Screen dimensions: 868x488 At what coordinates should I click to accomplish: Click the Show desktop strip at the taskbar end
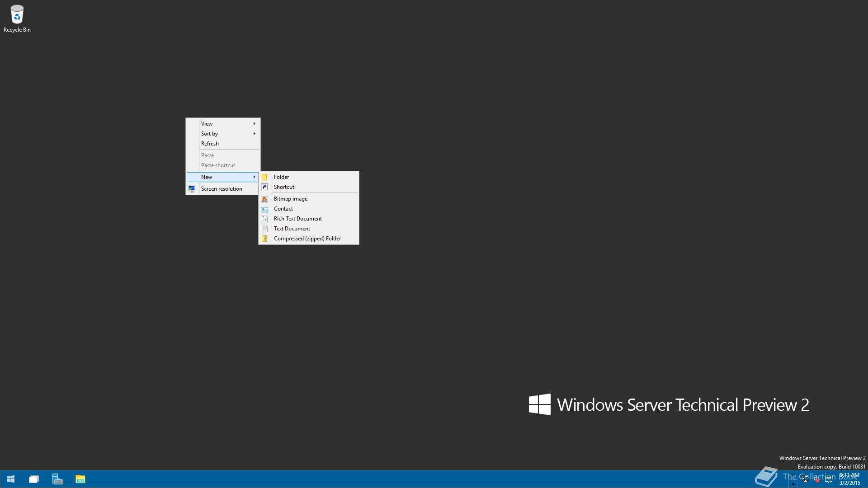866,479
